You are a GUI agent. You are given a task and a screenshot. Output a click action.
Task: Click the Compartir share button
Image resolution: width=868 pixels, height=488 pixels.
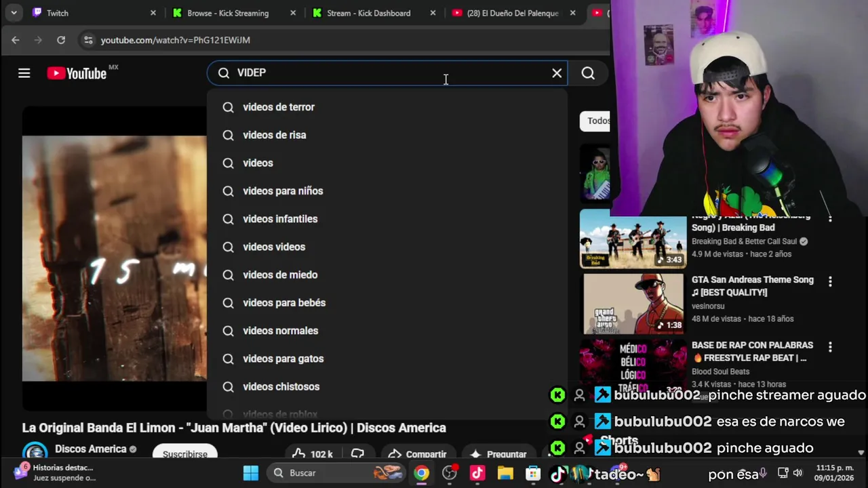[x=417, y=453]
